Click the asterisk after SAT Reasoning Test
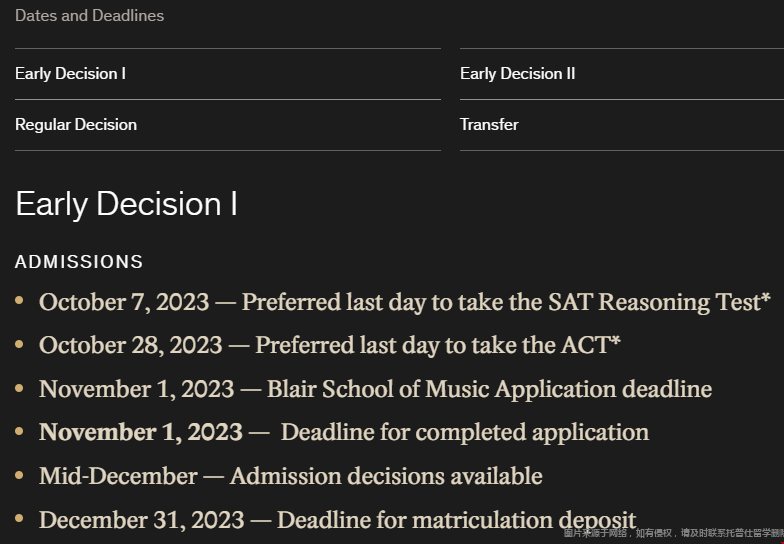784x544 pixels. tap(766, 298)
